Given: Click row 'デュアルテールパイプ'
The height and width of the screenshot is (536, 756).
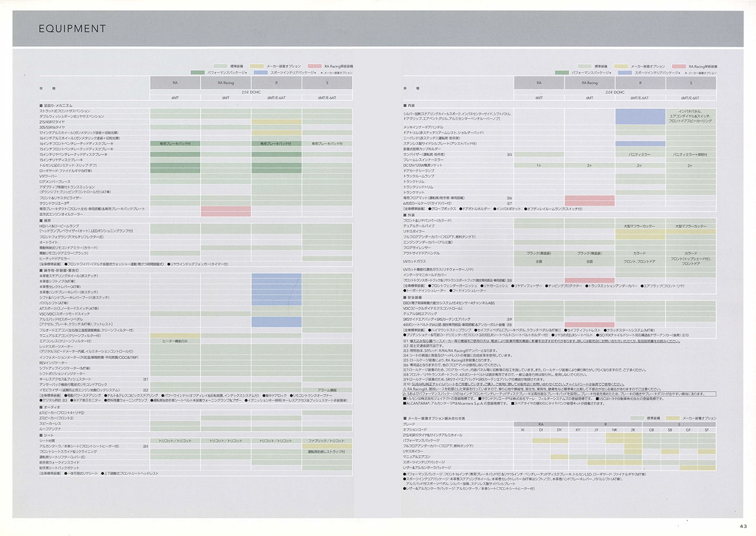Looking at the screenshot, I should point(559,226).
